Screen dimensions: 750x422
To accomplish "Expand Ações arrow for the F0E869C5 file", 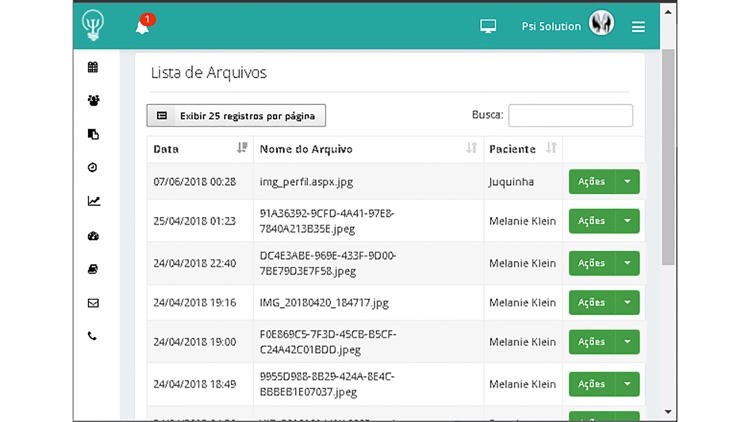I will coord(627,342).
